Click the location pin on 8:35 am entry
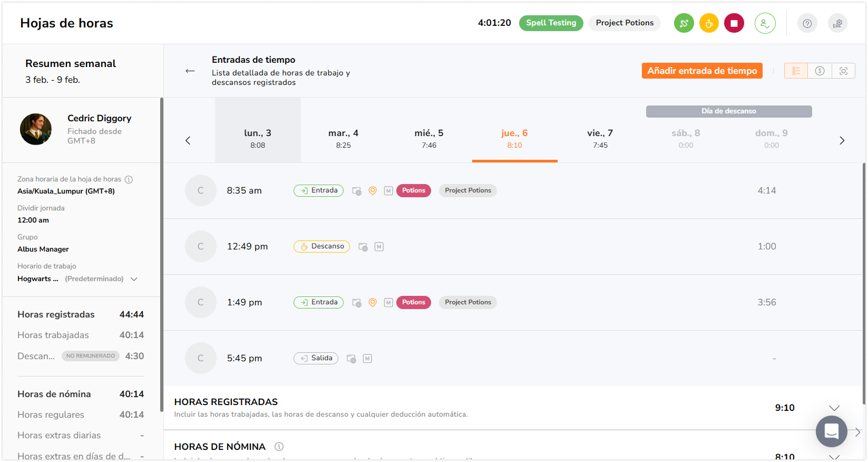868x462 pixels. point(373,191)
